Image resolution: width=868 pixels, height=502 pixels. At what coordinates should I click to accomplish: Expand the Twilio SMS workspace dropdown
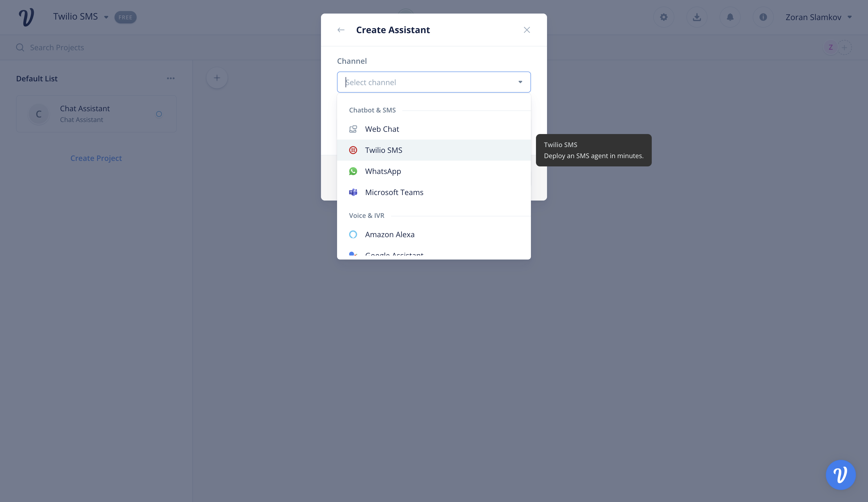[x=106, y=17]
